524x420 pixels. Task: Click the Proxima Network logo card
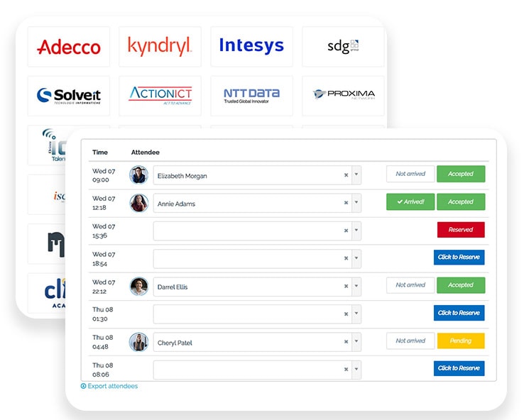click(343, 96)
